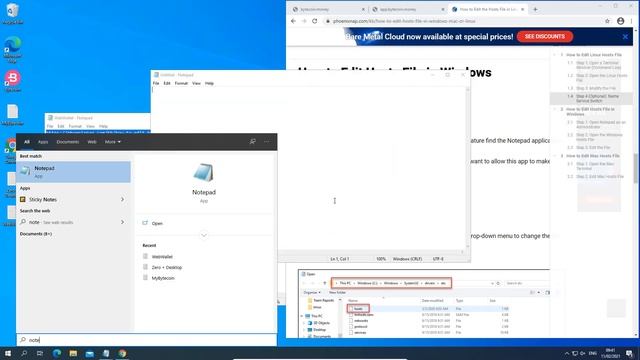
Task: Switch to the second Chrome tab
Action: 408,9
